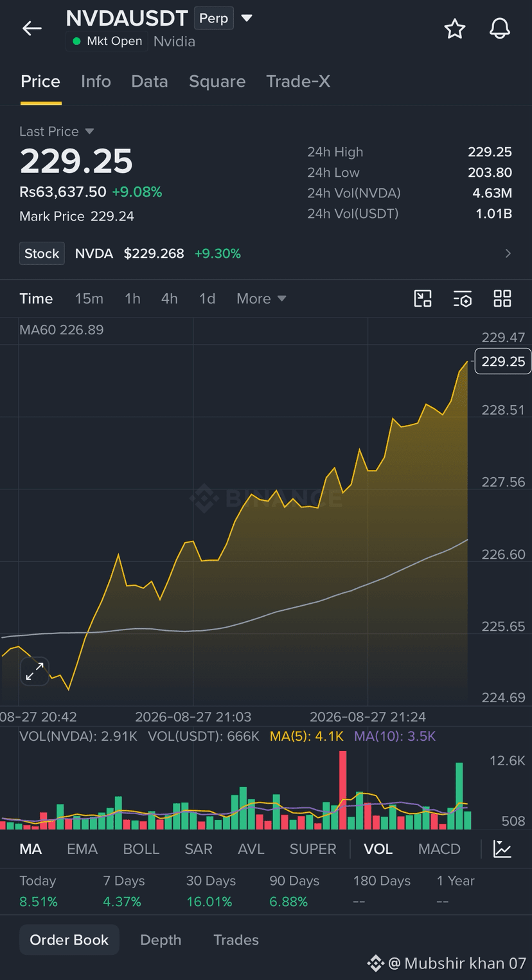Screen dimensions: 532x980
Task: Click the Today 8.51% performance value
Action: coord(39,902)
